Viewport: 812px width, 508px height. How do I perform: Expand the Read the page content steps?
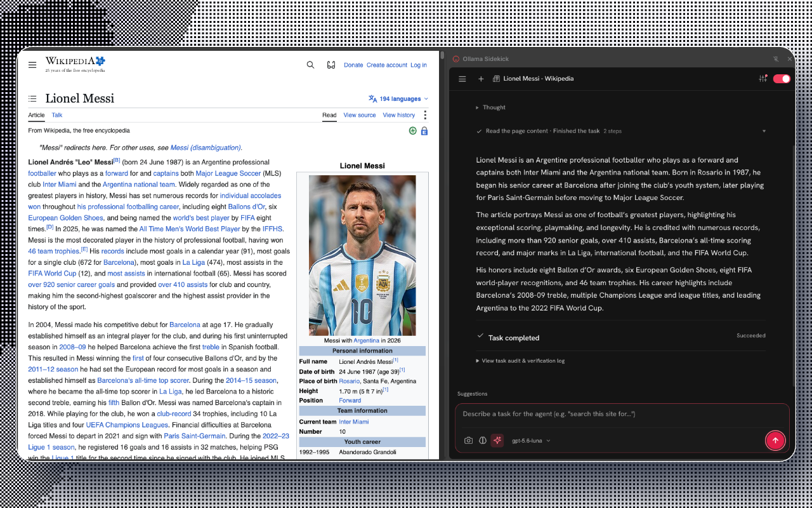pos(621,131)
